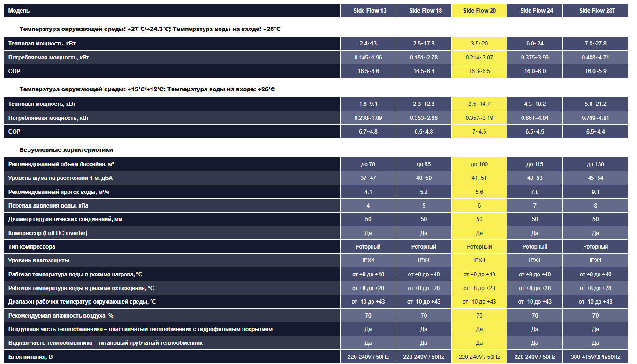Image resolution: width=637 pixels, height=364 pixels.
Task: Click the 9.1 water flow value
Action: click(595, 192)
